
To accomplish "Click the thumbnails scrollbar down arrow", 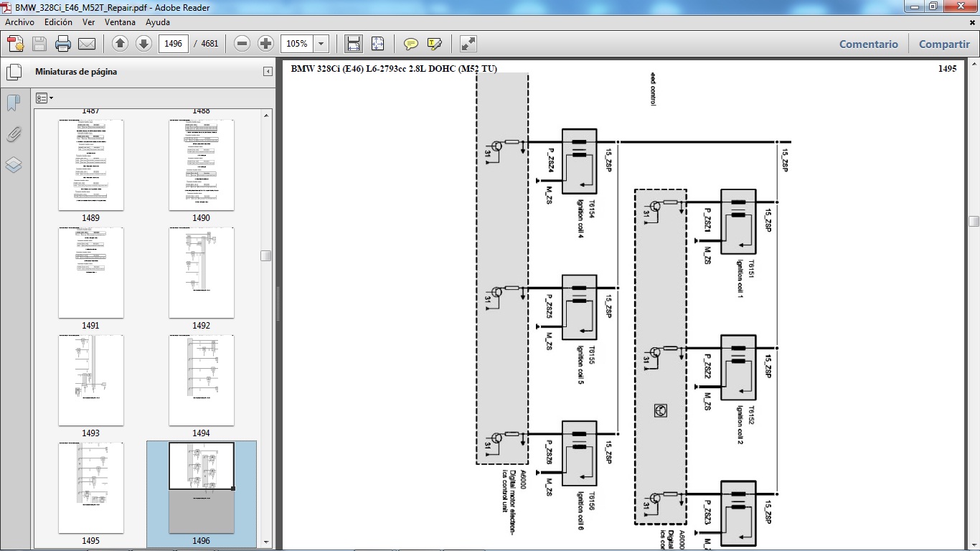I will point(266,542).
